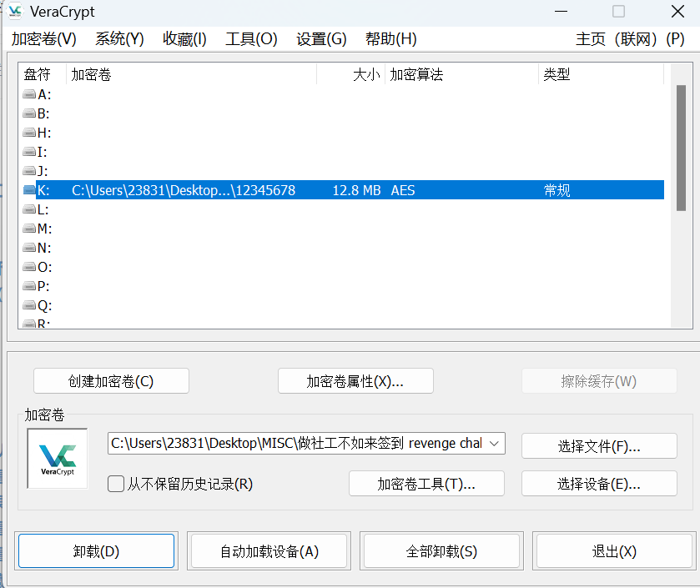700x588 pixels.
Task: Open 加密卷属性(X)... button
Action: pos(355,381)
